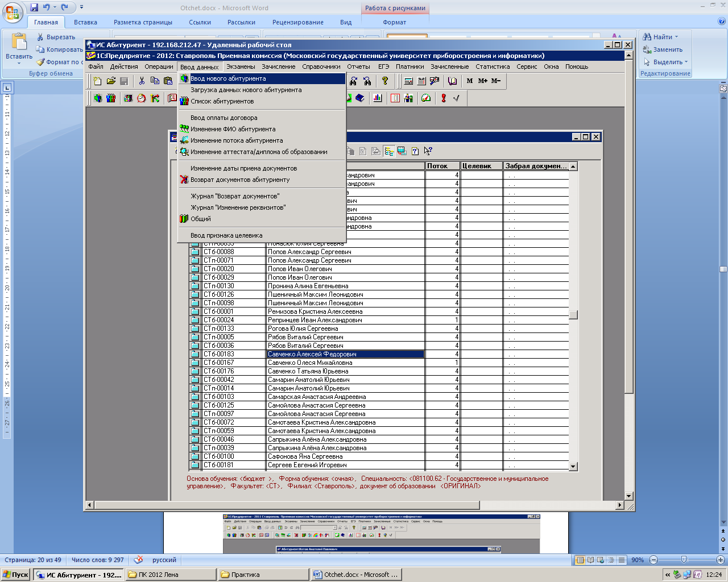Click the blue book icon in second toolbar
This screenshot has height=582, width=728.
tap(360, 98)
